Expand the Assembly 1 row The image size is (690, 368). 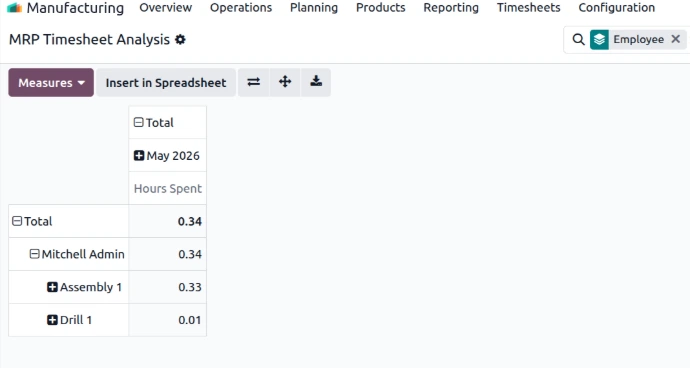pyautogui.click(x=84, y=287)
